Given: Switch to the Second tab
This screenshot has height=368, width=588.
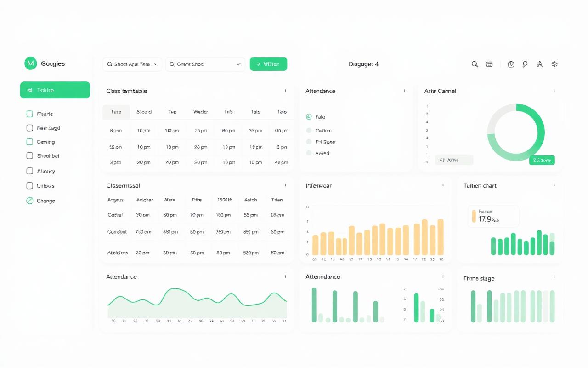Looking at the screenshot, I should click(x=144, y=112).
